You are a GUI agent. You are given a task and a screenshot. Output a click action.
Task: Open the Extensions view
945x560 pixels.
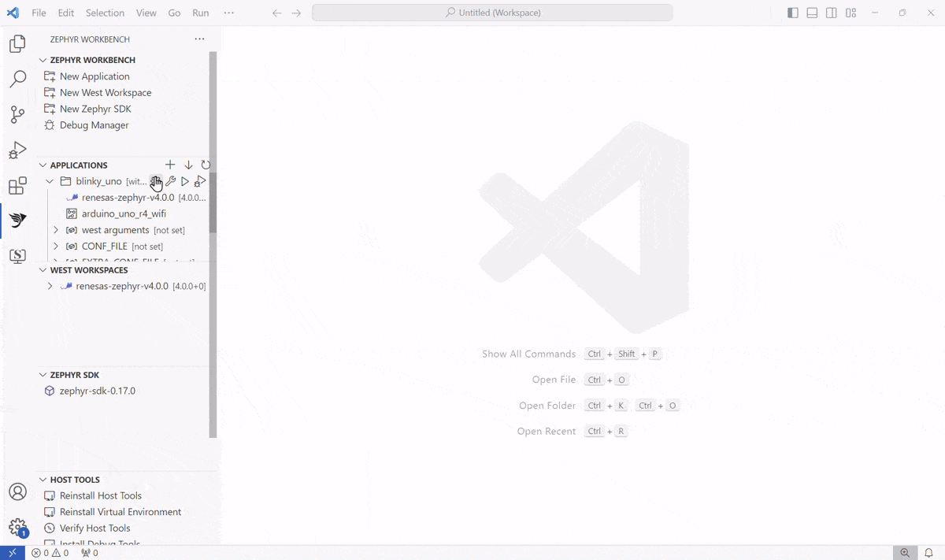pos(17,186)
